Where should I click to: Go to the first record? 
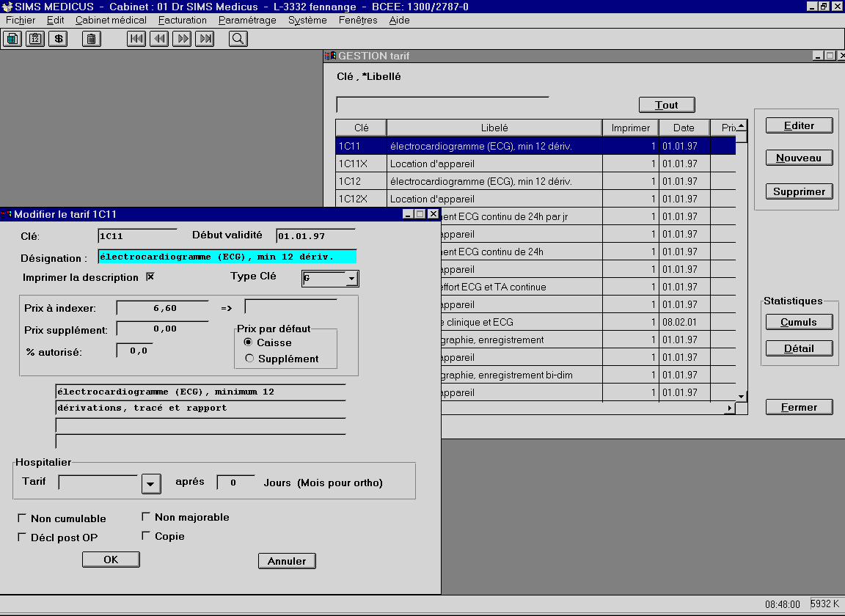(136, 39)
